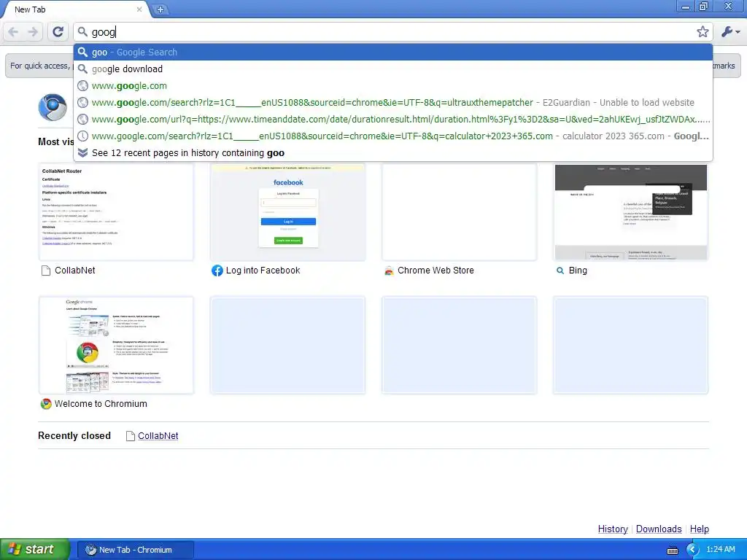Switch to New Tab - Chromium taskbar button
The image size is (747, 560).
135,550
